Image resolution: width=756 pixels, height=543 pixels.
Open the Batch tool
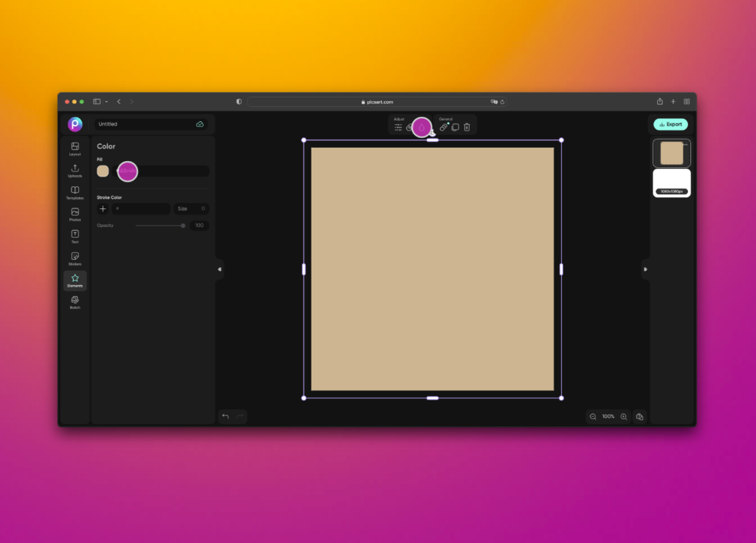click(75, 301)
